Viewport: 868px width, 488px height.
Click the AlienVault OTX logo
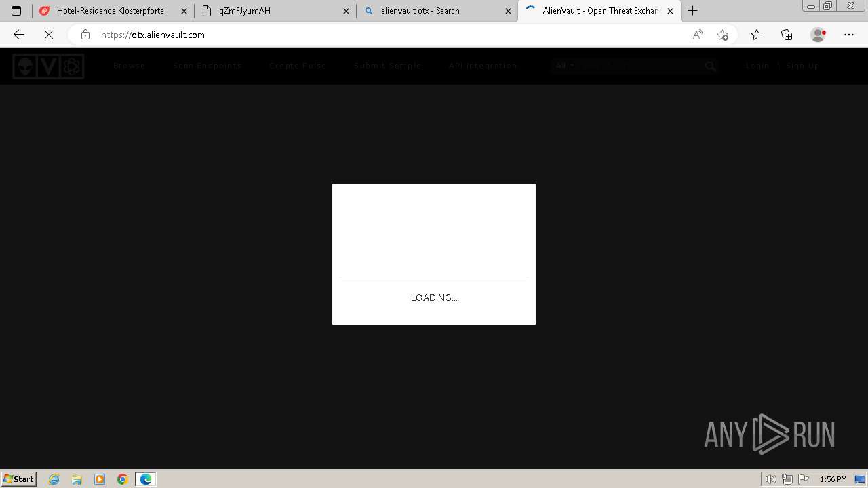48,66
